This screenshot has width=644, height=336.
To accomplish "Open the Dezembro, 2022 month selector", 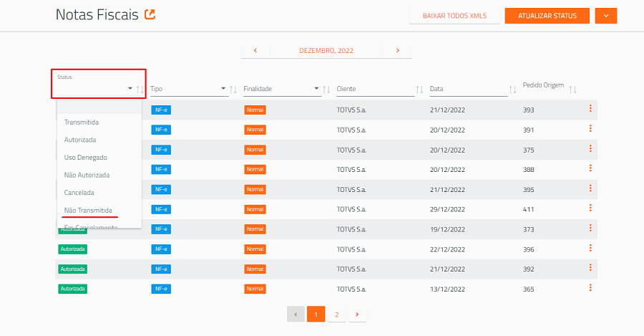I will (326, 50).
